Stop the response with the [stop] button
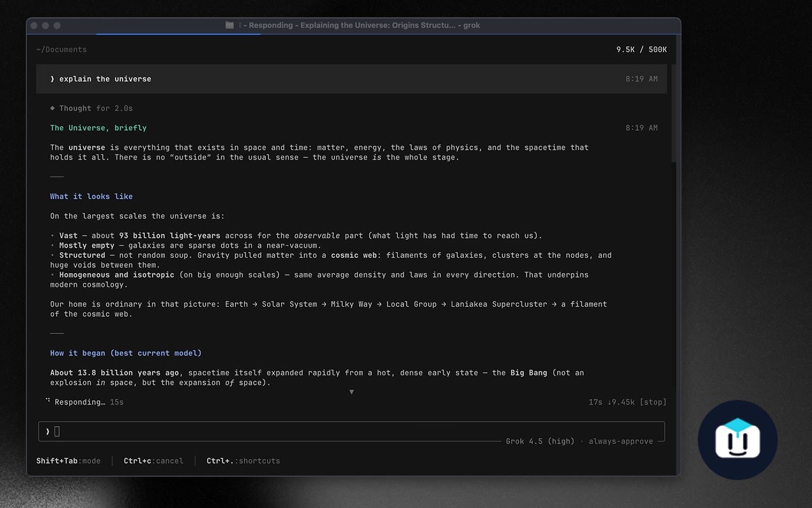 tap(653, 402)
